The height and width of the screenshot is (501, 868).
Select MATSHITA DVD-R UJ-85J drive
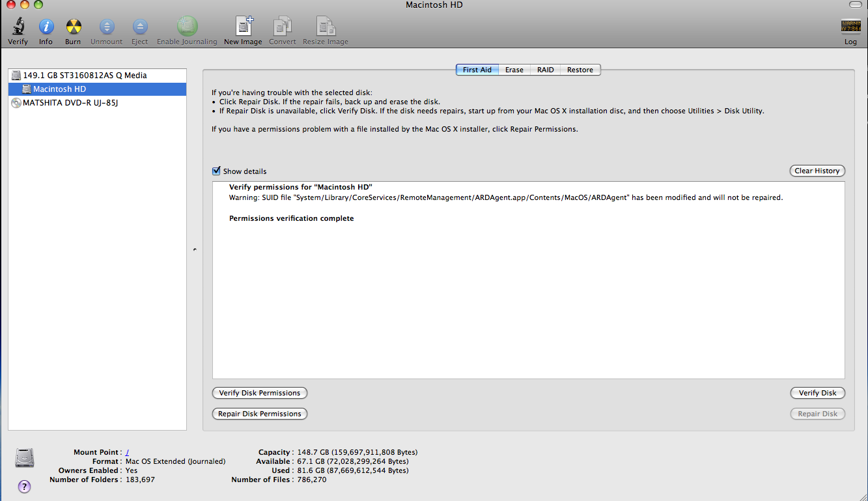pyautogui.click(x=98, y=103)
